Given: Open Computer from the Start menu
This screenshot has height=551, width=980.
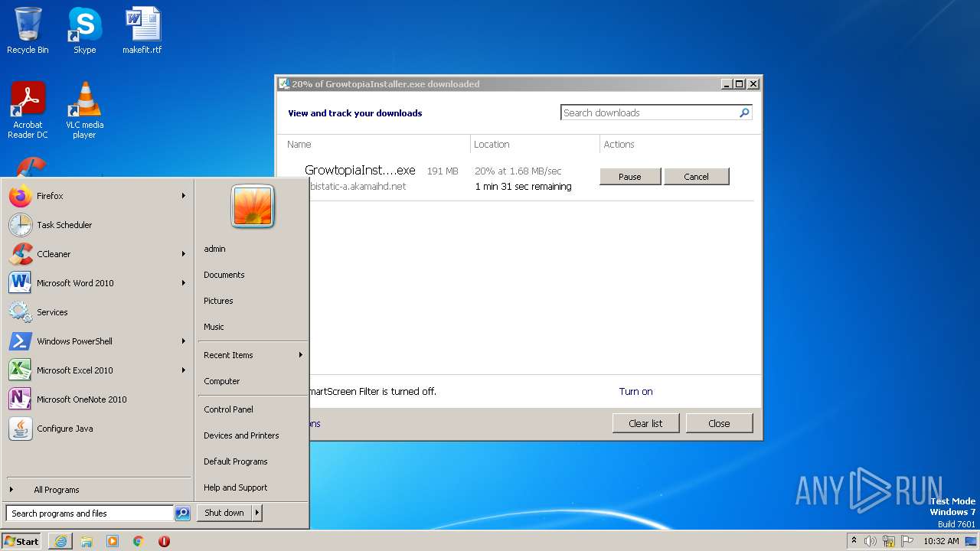Looking at the screenshot, I should click(x=253, y=381).
